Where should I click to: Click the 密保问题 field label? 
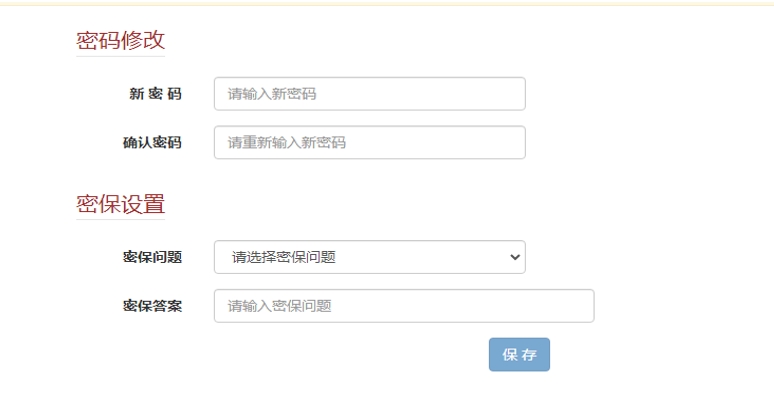[x=152, y=257]
